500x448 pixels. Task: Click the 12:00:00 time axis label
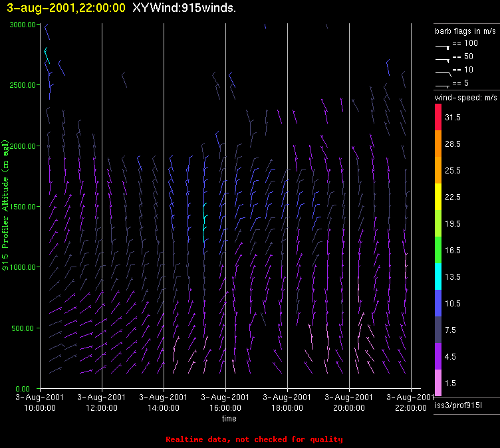(102, 408)
